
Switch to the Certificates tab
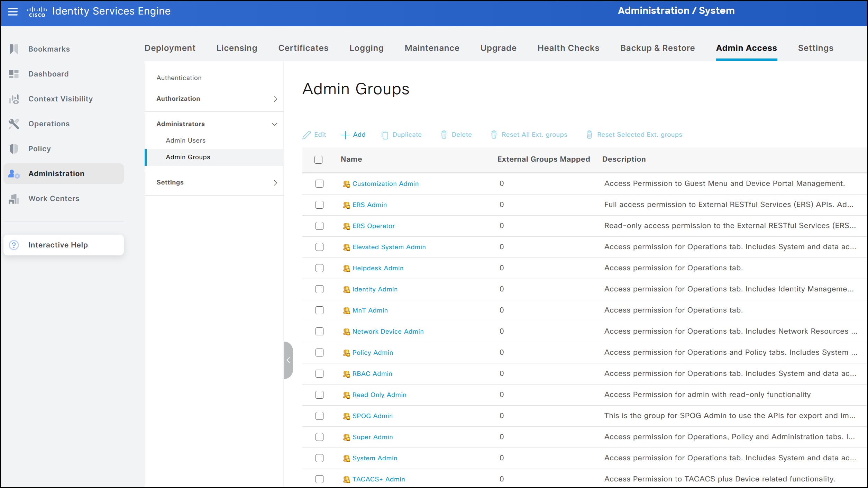(x=303, y=48)
